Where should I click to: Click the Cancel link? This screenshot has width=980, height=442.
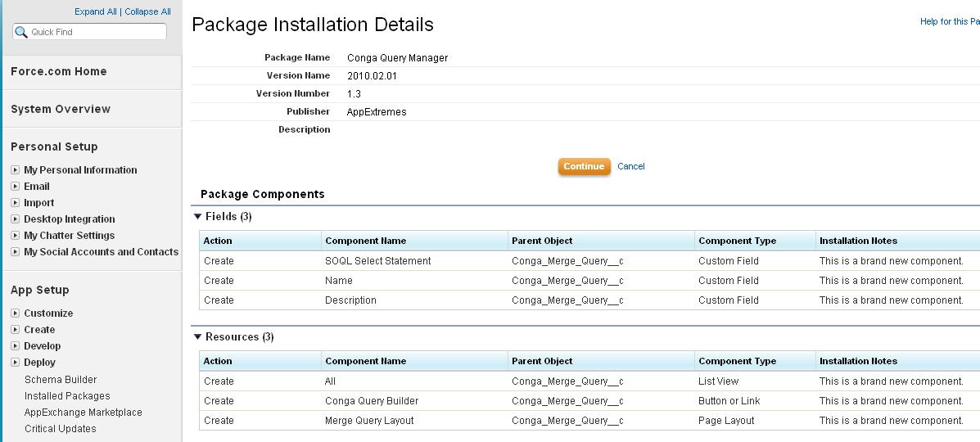click(x=630, y=166)
